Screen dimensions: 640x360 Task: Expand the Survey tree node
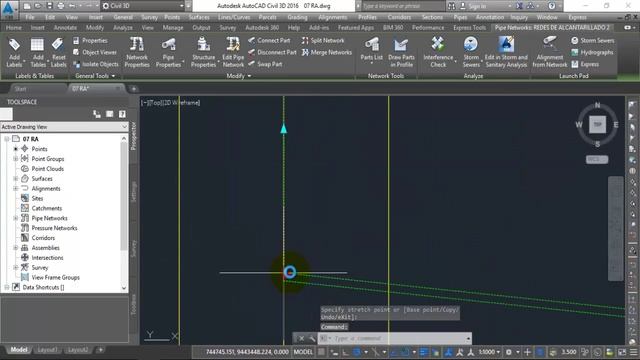[16, 268]
